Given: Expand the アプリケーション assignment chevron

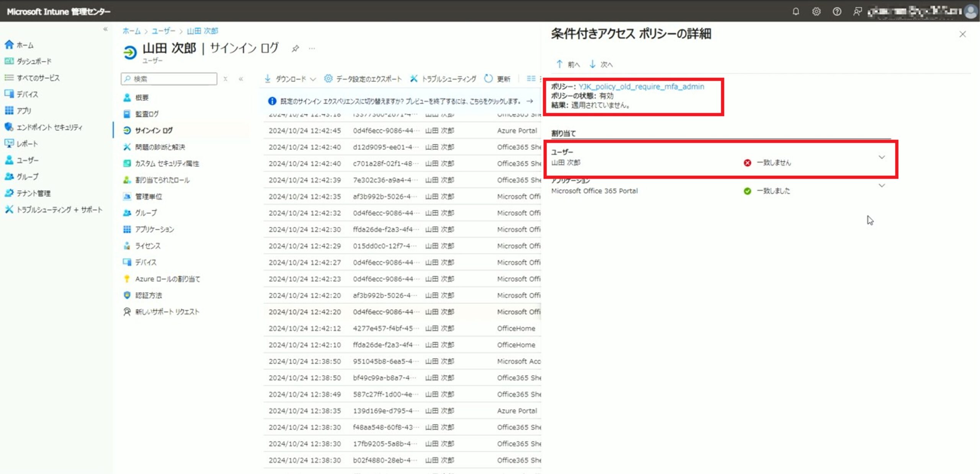Looking at the screenshot, I should pyautogui.click(x=882, y=186).
